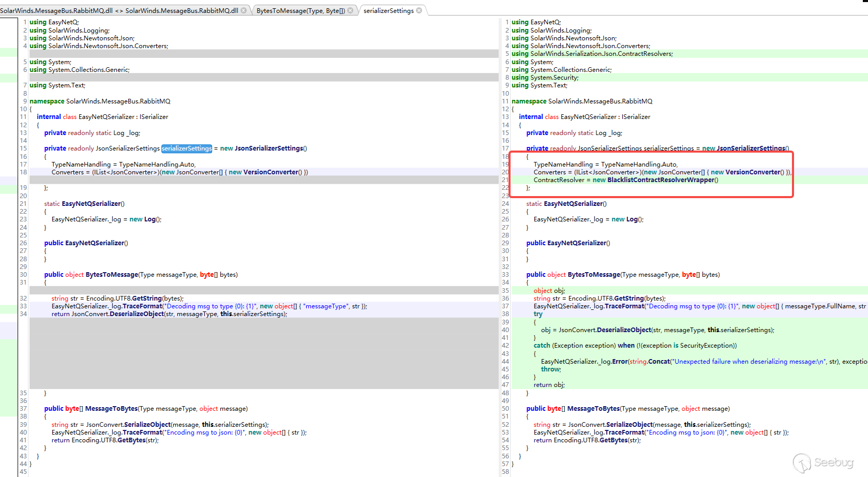Image resolution: width=868 pixels, height=477 pixels.
Task: Click line number 58 in the gutter
Action: tap(505, 472)
